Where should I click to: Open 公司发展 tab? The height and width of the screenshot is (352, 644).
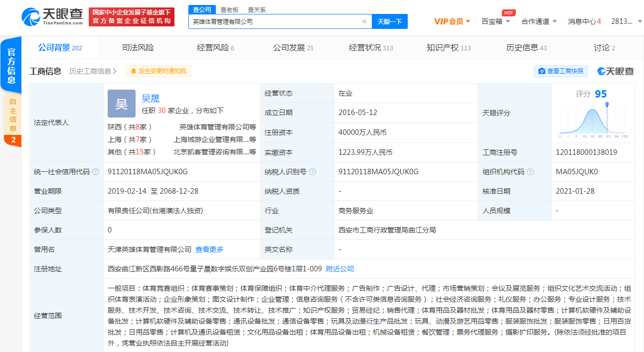click(293, 47)
